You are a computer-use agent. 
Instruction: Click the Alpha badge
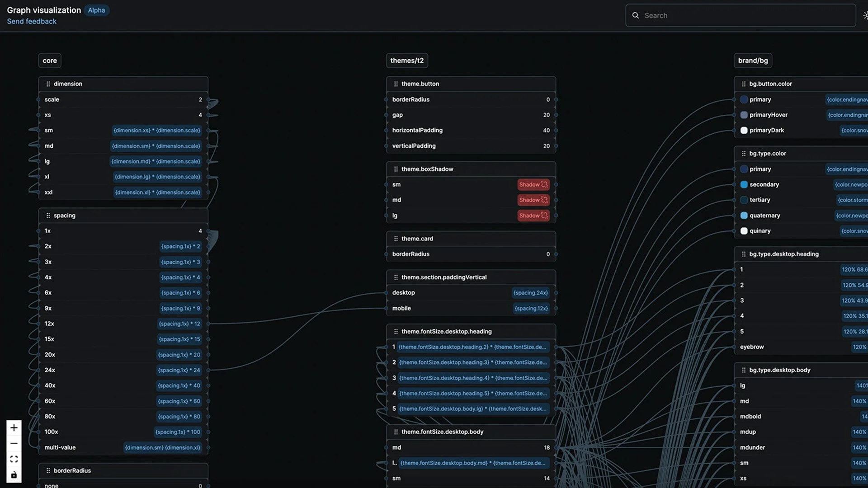(x=96, y=10)
